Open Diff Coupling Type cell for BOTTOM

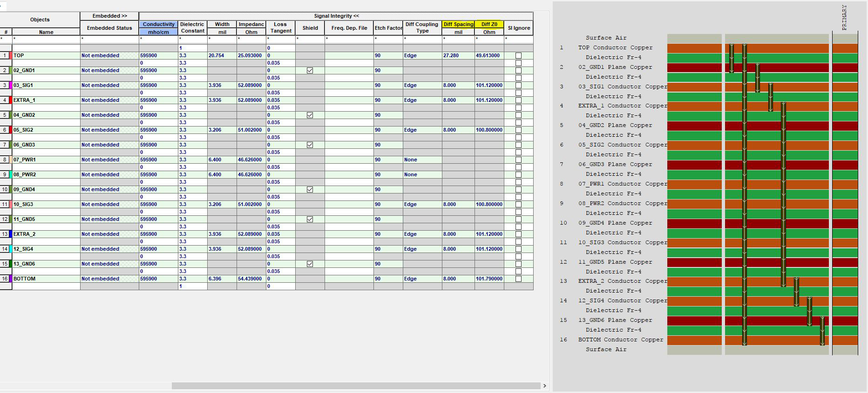click(422, 279)
